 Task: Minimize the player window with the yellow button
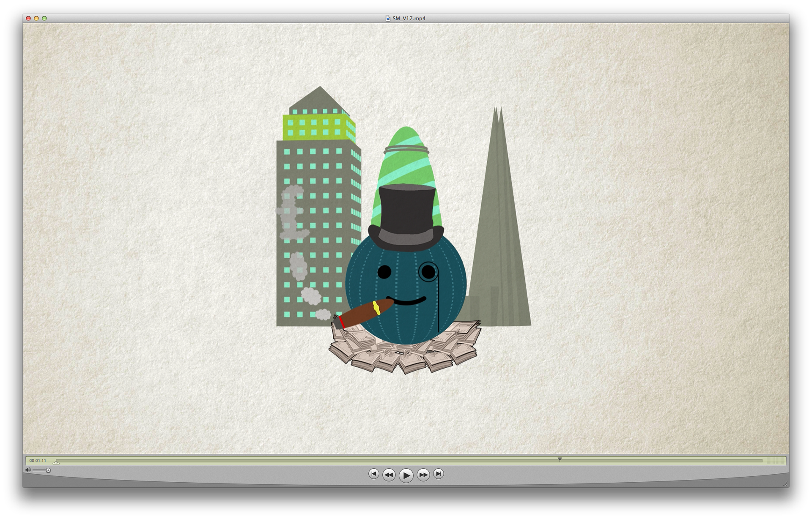pos(36,19)
